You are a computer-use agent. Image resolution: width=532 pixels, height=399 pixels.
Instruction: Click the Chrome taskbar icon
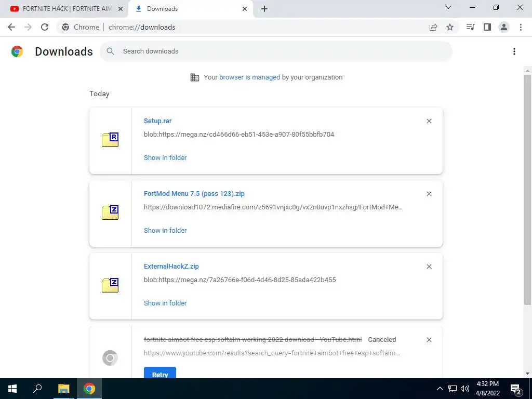coord(89,389)
